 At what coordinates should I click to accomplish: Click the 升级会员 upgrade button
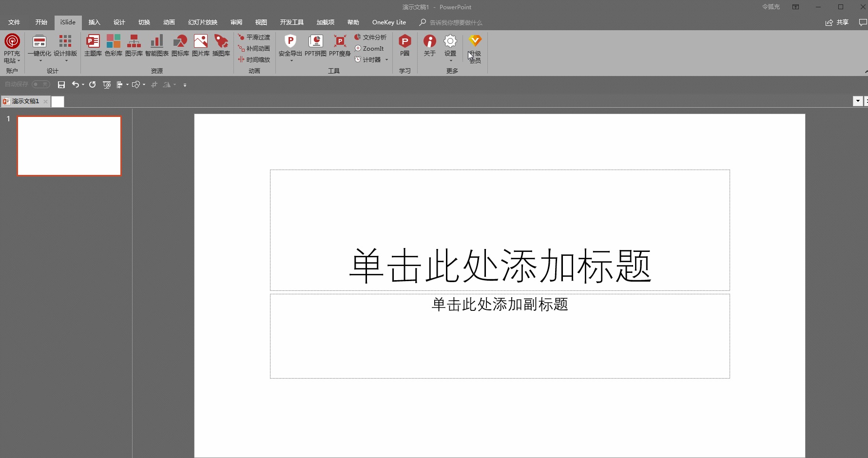(475, 46)
